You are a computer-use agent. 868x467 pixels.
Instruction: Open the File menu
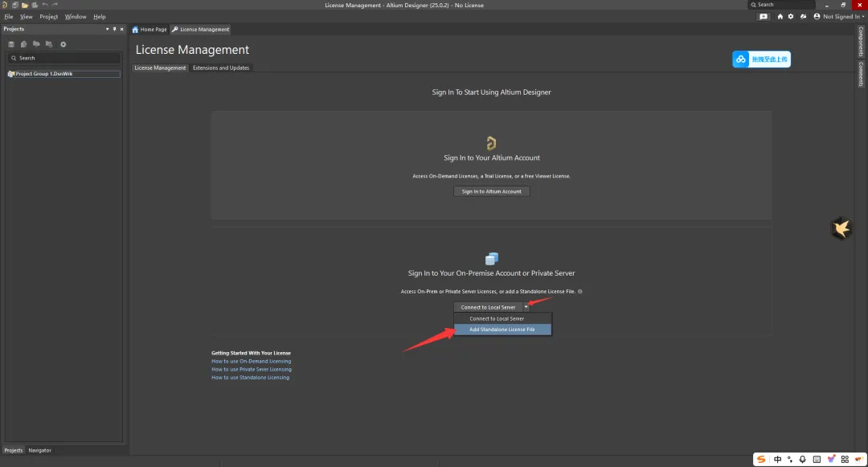click(9, 17)
